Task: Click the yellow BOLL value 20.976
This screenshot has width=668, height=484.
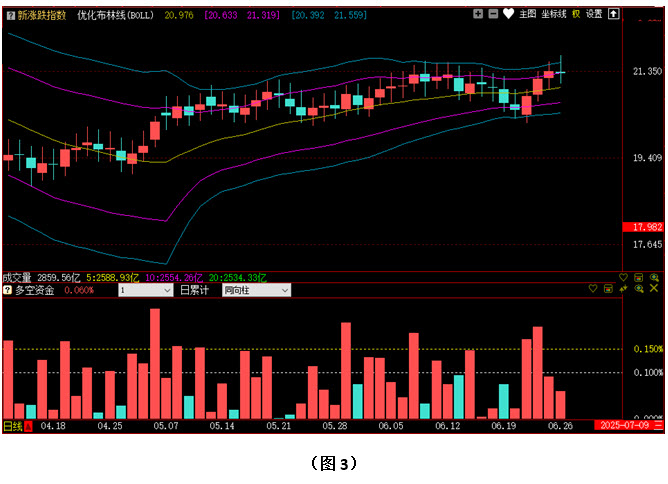Action: point(179,15)
